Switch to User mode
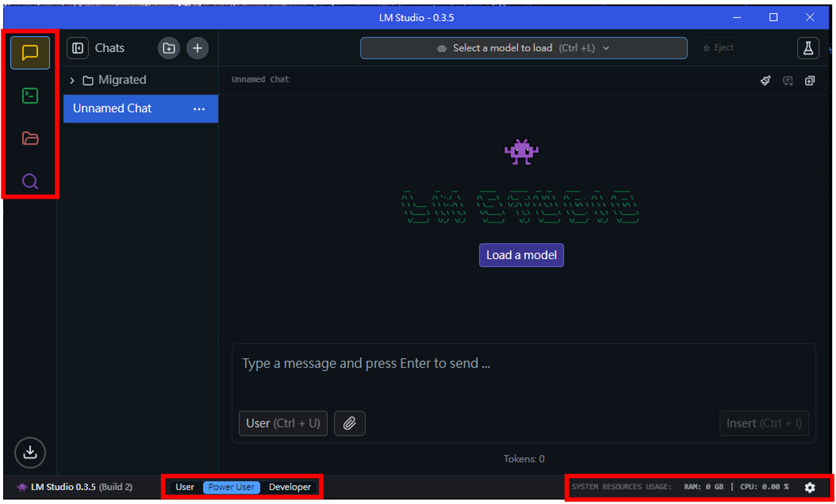The height and width of the screenshot is (504, 836). pos(185,487)
